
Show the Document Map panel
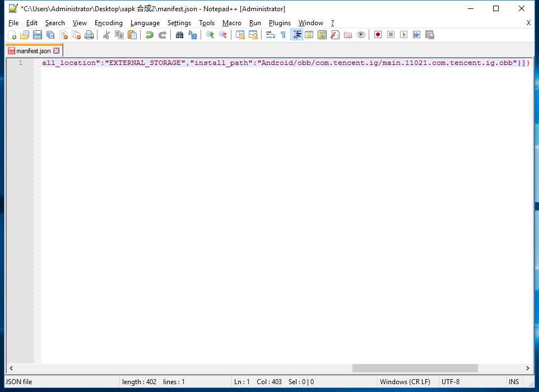tap(322, 35)
